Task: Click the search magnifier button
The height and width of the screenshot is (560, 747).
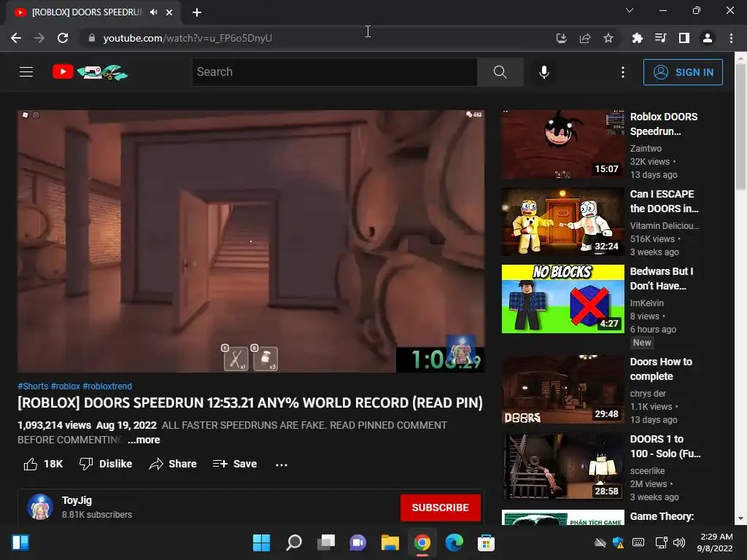Action: (x=500, y=72)
